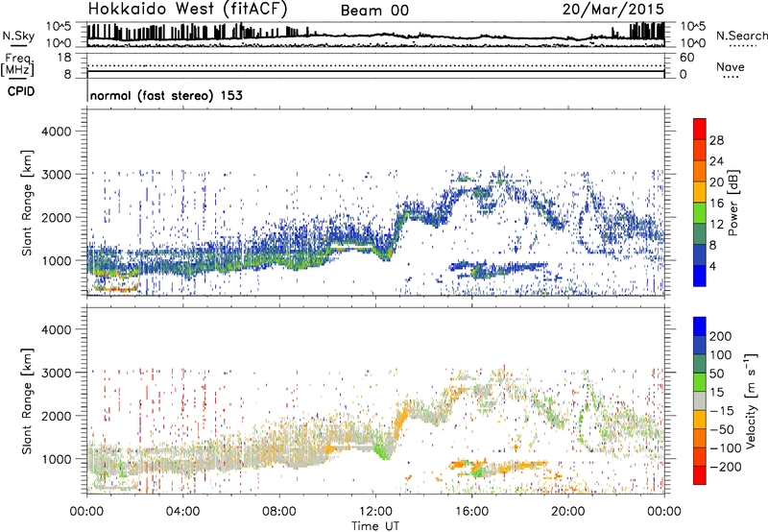The height and width of the screenshot is (532, 768).
Task: Click the 'CPID' row label
Action: click(21, 91)
